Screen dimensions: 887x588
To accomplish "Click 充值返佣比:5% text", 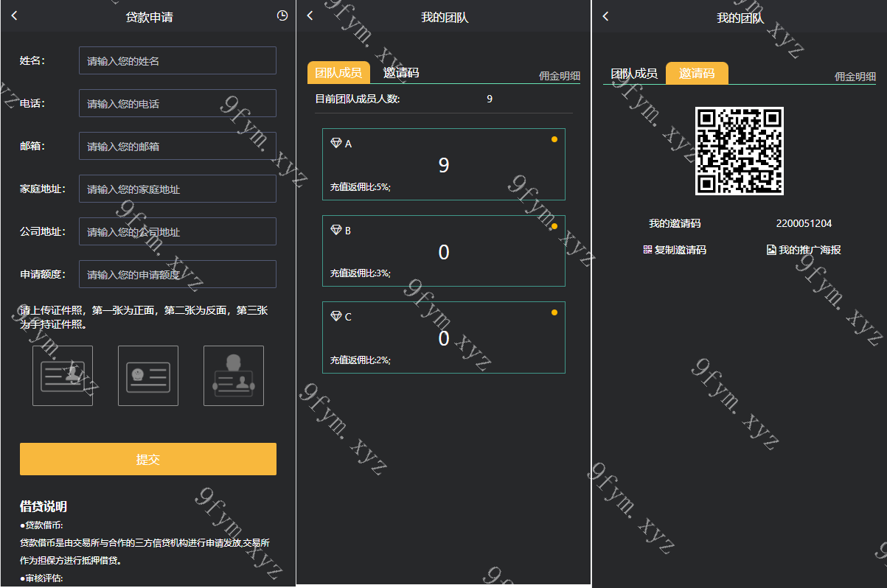I will 361,187.
